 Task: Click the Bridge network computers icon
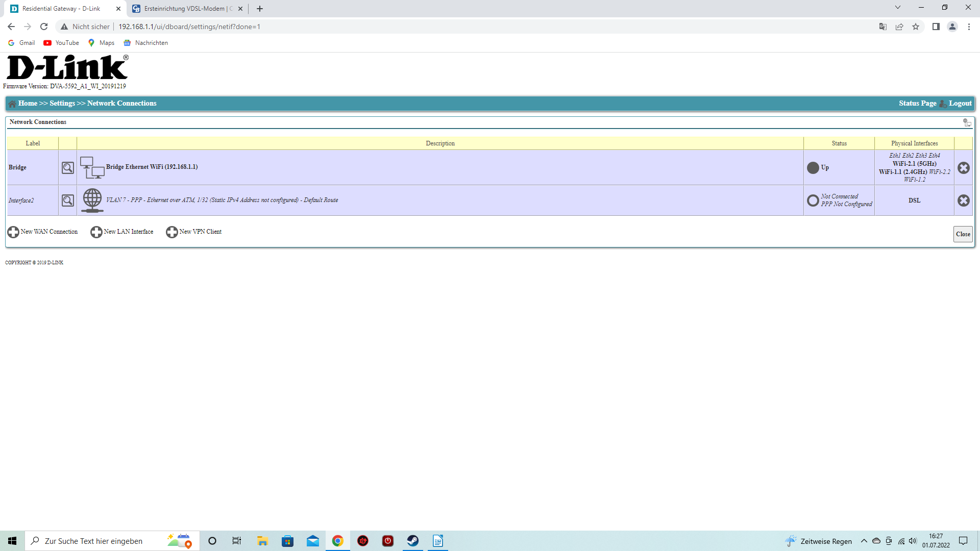click(x=92, y=167)
